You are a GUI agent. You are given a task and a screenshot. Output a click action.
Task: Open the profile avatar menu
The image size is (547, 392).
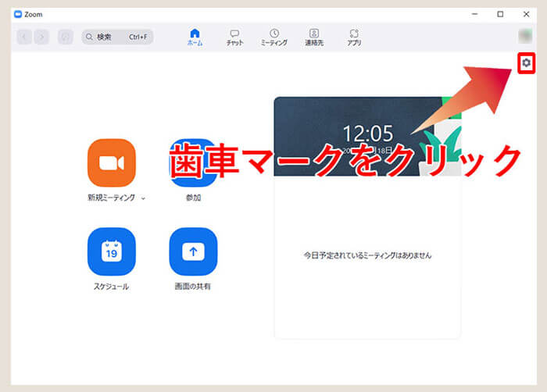coord(526,36)
